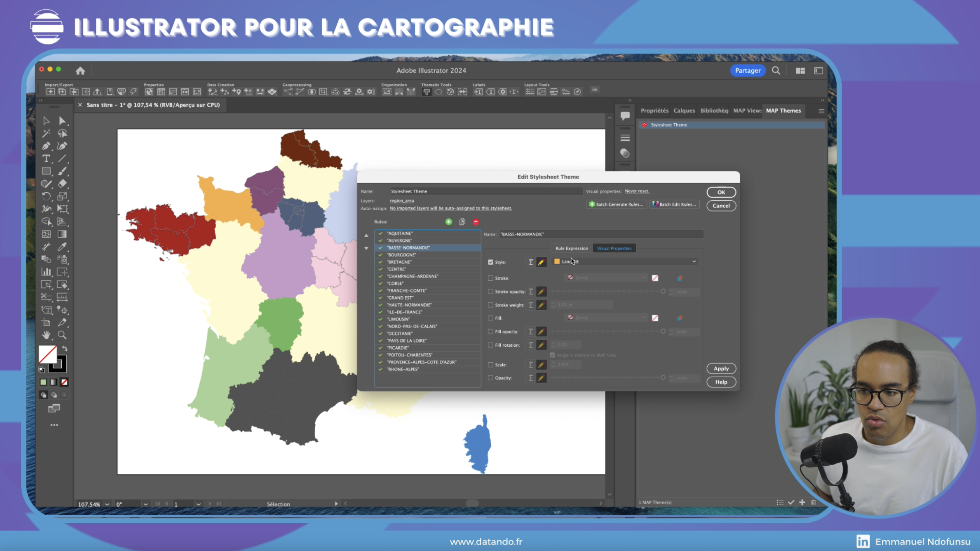The width and height of the screenshot is (980, 551).
Task: Add a new rule with the green plus icon
Action: click(448, 222)
